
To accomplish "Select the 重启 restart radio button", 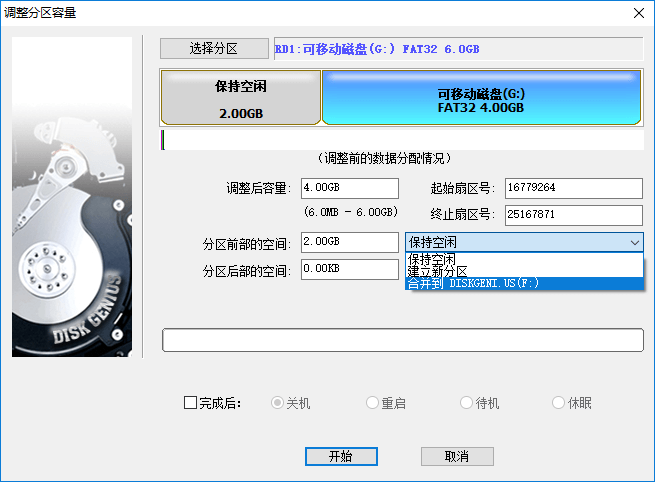I will point(372,403).
